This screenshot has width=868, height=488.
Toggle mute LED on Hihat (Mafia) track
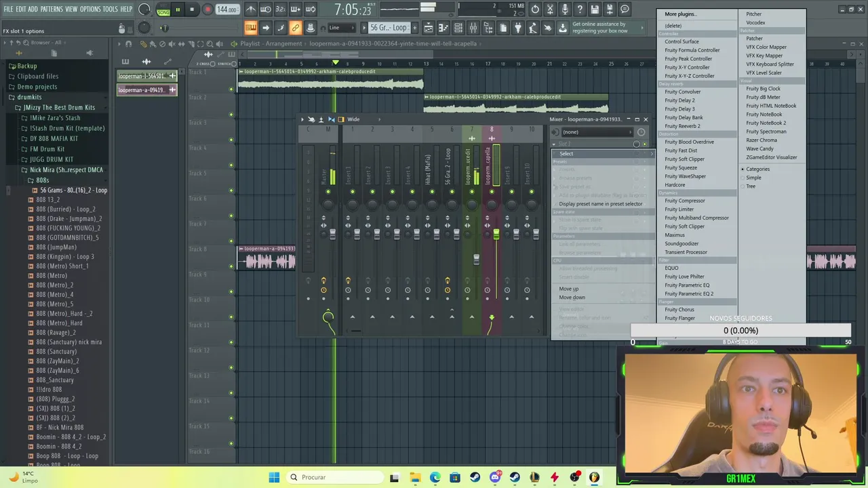(432, 192)
